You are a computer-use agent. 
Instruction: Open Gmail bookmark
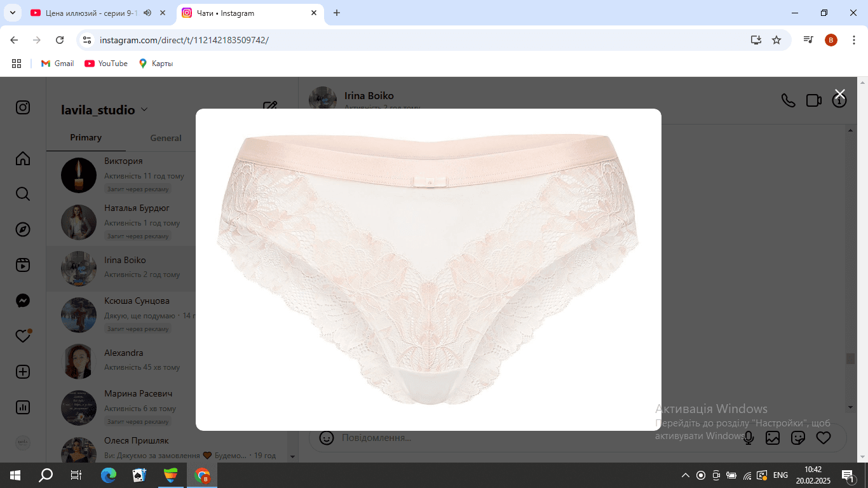tap(57, 64)
